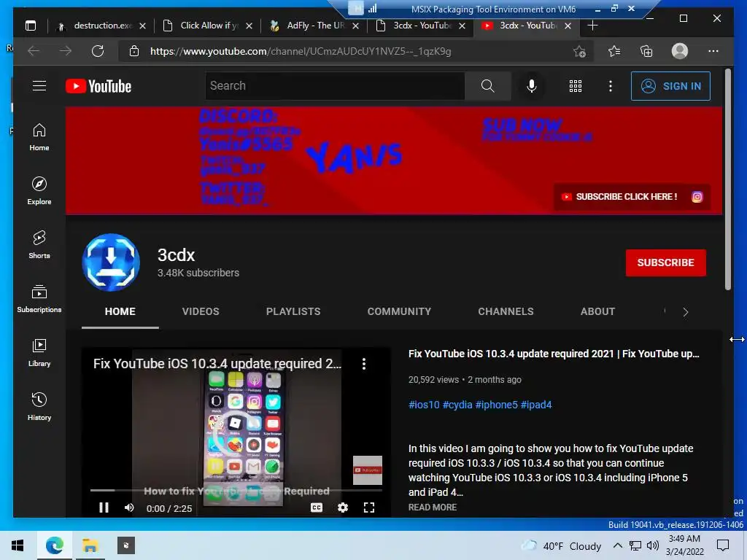The height and width of the screenshot is (560, 747).
Task: Open the tab actions menu icon
Action: point(31,26)
